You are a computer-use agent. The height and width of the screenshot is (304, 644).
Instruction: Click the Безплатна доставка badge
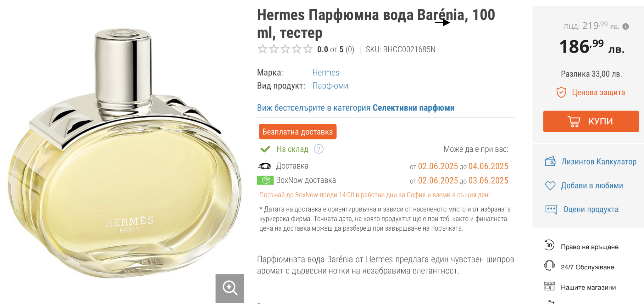(x=297, y=132)
